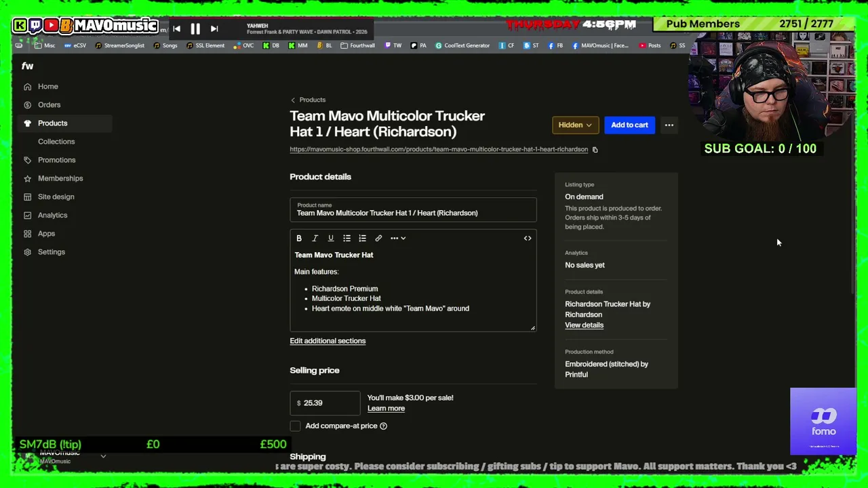
Task: Click the Home sidebar icon
Action: point(27,87)
